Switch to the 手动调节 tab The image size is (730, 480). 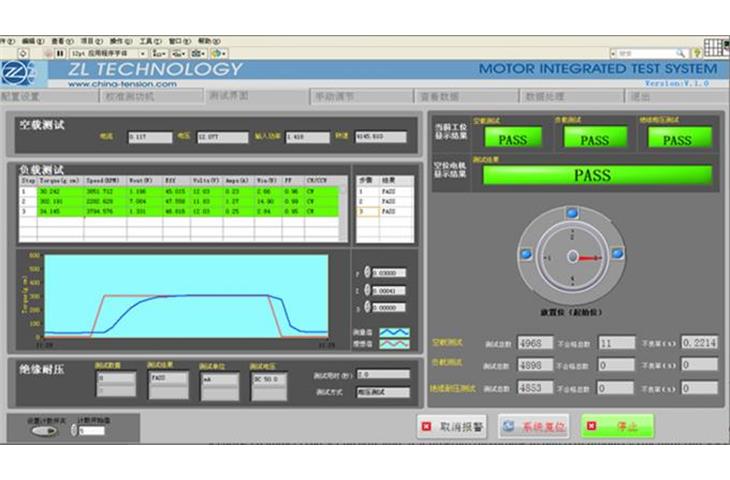point(335,97)
